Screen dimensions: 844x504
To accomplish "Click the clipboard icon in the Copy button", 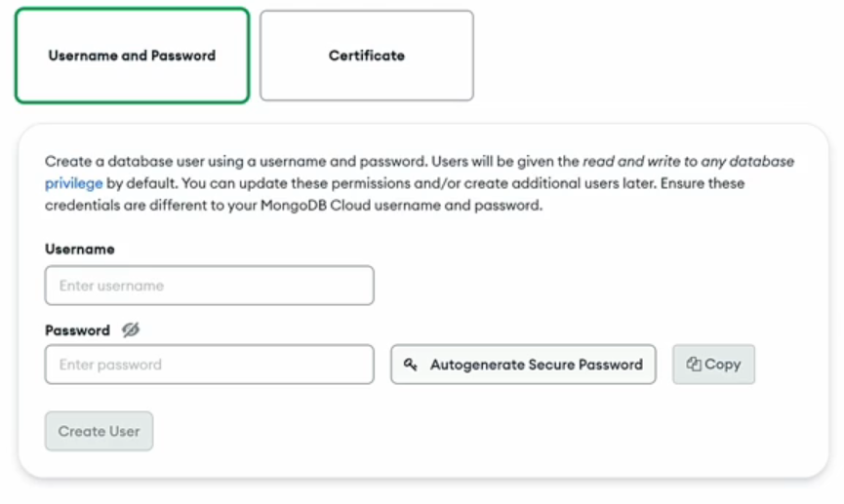I will pos(694,365).
